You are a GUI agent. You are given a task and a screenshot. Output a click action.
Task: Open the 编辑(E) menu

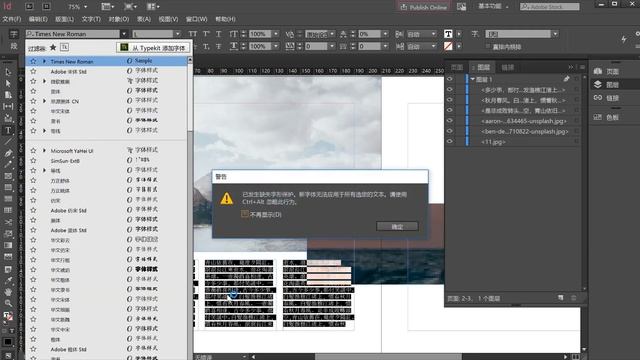(x=38, y=19)
